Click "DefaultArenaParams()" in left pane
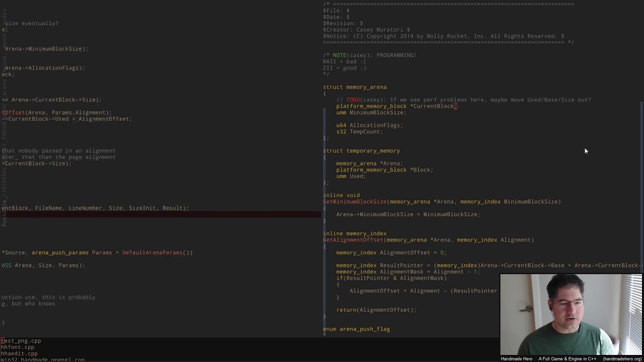 (157, 252)
